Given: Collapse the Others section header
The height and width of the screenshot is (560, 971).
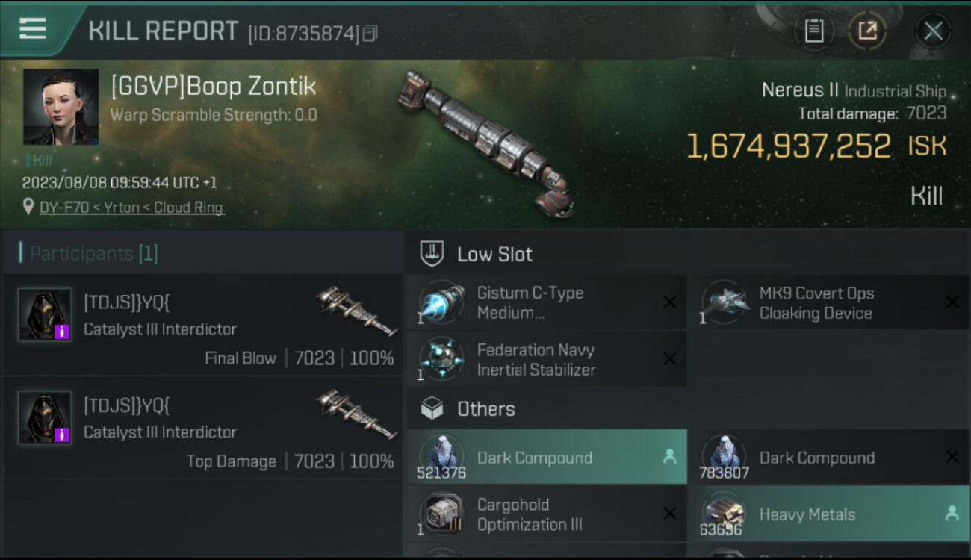Looking at the screenshot, I should tap(485, 409).
